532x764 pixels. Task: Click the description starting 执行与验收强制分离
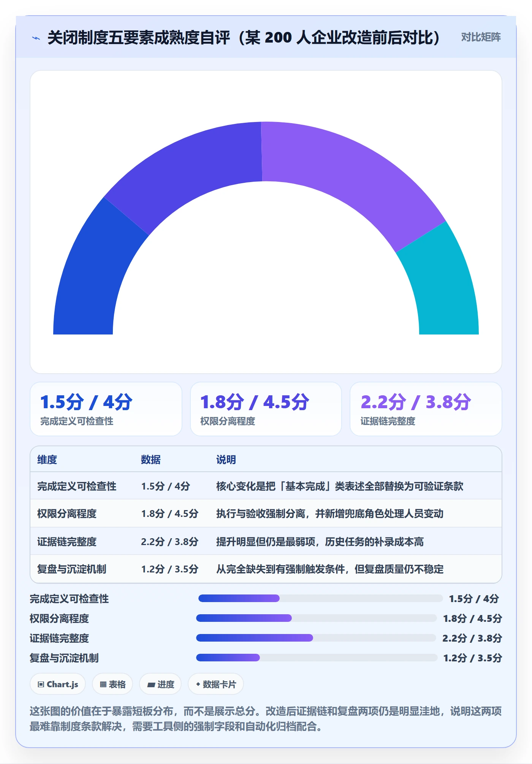point(330,514)
